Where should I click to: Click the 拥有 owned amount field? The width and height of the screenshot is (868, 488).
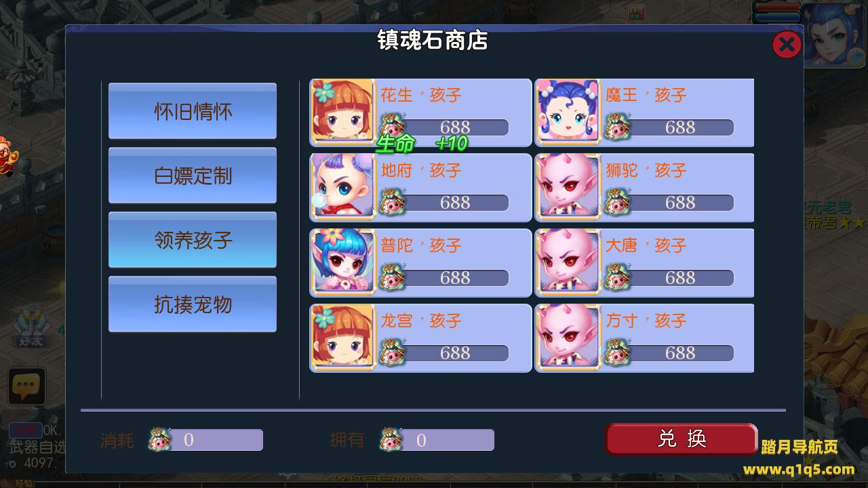pyautogui.click(x=447, y=440)
